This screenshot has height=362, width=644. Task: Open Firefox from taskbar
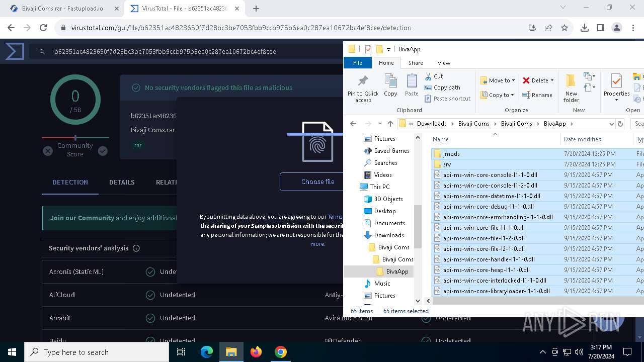[256, 352]
